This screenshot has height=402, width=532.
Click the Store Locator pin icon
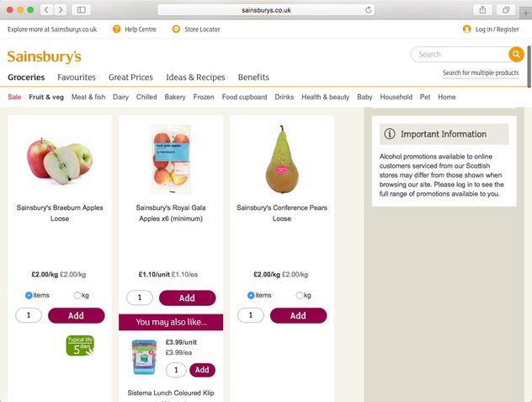(x=176, y=29)
